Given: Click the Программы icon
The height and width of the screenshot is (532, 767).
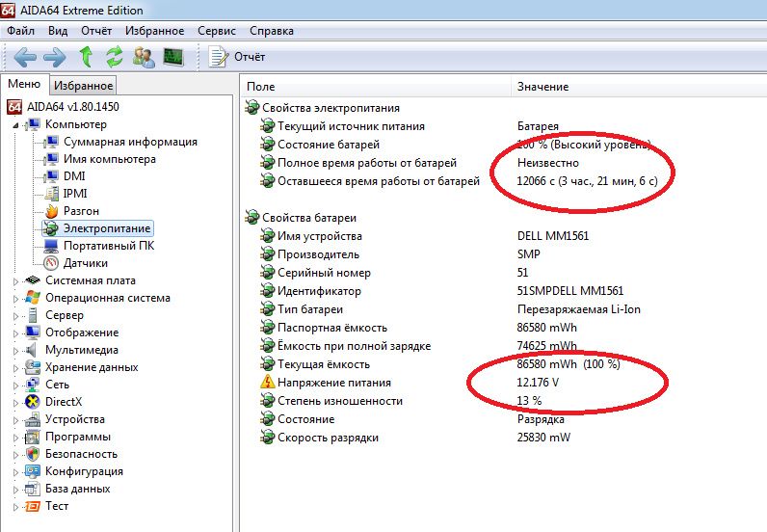Looking at the screenshot, I should click(33, 437).
